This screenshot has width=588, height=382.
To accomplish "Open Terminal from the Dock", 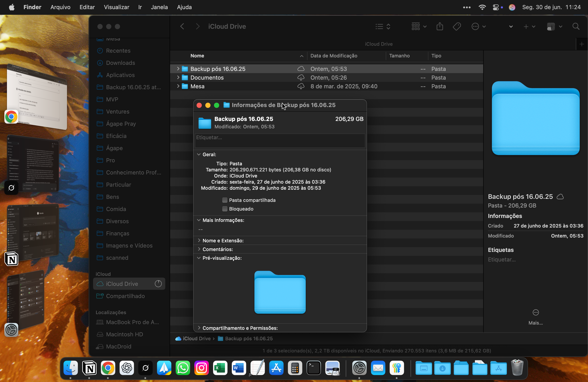I will click(x=314, y=368).
